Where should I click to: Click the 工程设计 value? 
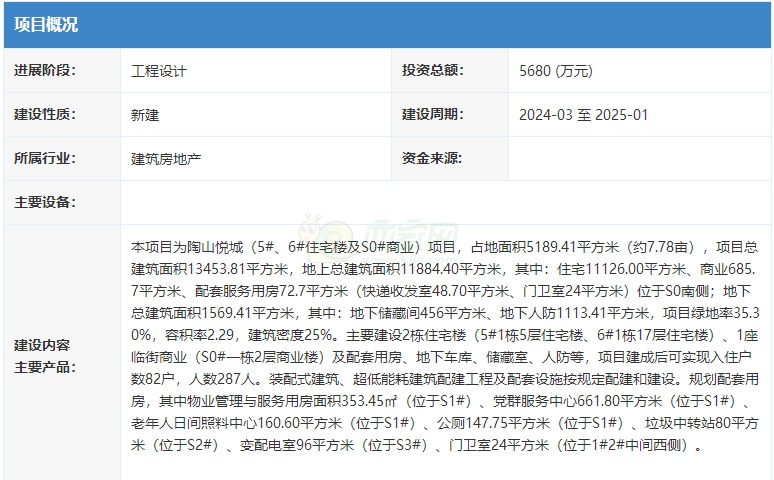click(159, 71)
